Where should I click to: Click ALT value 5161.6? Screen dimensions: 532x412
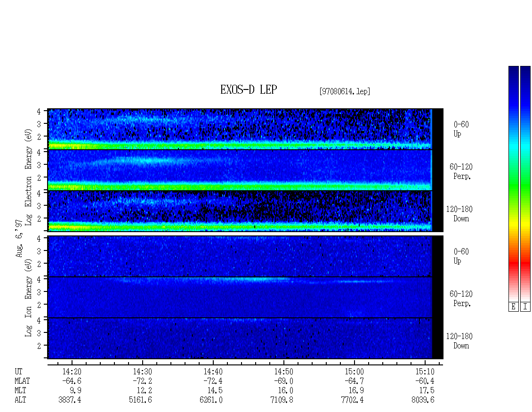140,400
